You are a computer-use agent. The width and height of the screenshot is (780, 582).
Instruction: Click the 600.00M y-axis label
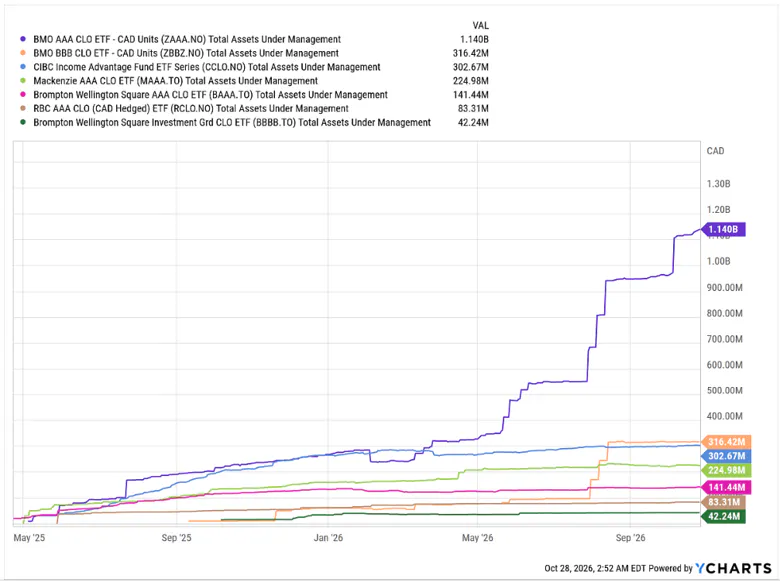click(x=724, y=365)
